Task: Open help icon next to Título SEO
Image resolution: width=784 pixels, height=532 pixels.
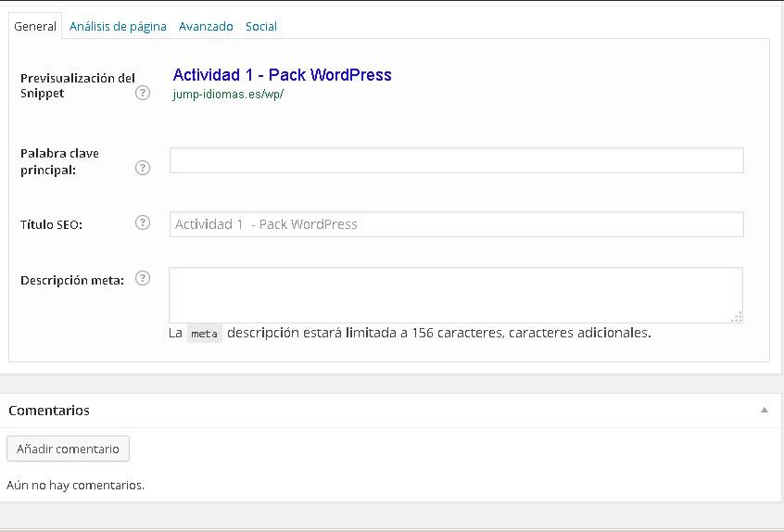Action: pos(143,222)
